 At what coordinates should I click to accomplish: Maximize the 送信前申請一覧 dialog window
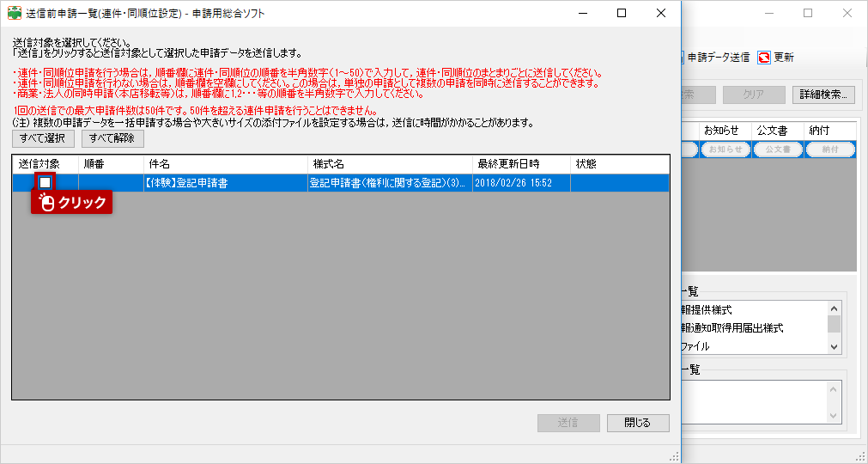[622, 13]
